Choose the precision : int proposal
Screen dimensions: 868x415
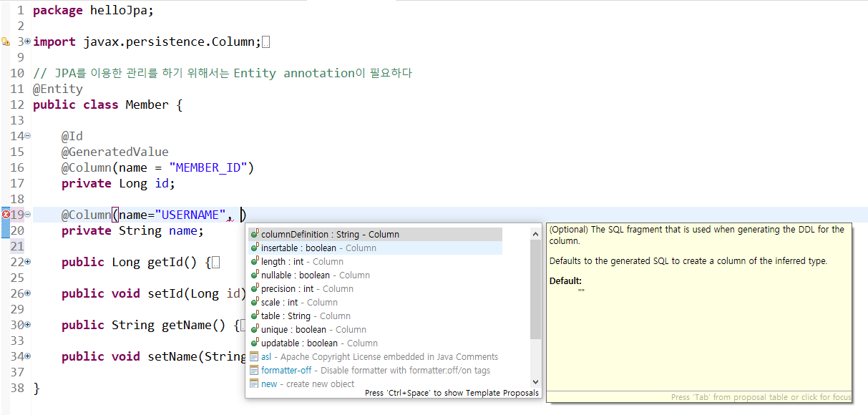(x=376, y=289)
